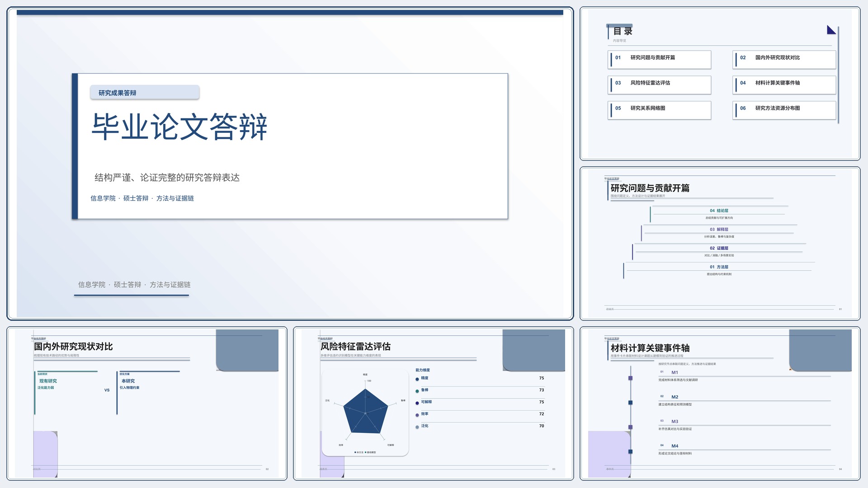Viewport: 868px width, 488px height.
Task: Click the 泛化 score value 70
Action: 542,426
